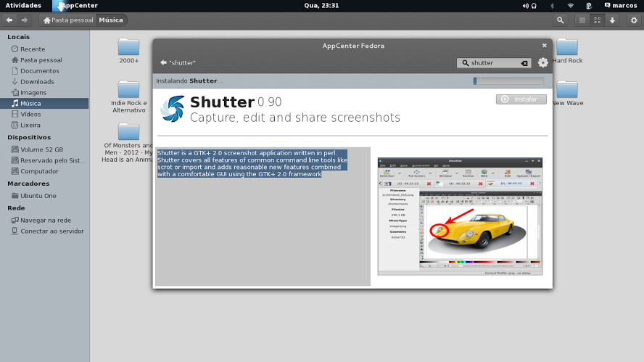Viewport: 644px width, 362px height.
Task: Select the Shutter description text
Action: [x=252, y=163]
